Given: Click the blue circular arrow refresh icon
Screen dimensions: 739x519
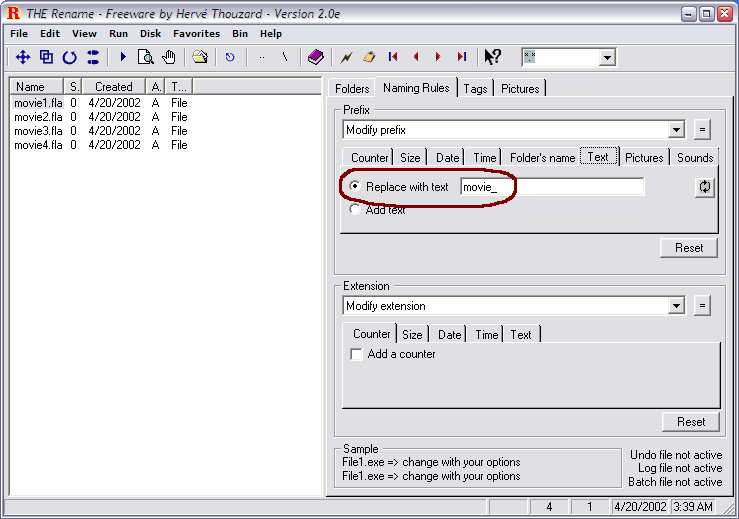Looking at the screenshot, I should click(70, 58).
